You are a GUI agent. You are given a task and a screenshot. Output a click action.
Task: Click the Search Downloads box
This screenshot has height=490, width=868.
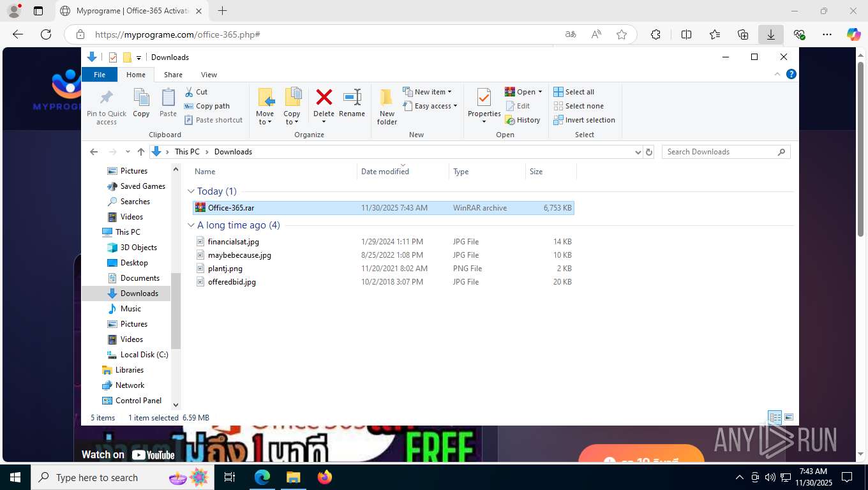pos(726,152)
